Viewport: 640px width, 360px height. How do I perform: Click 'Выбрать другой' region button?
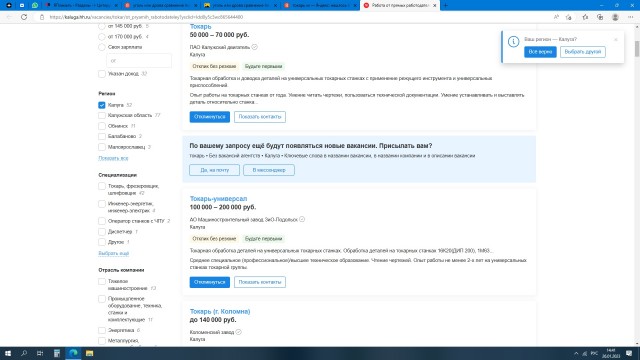[582, 52]
